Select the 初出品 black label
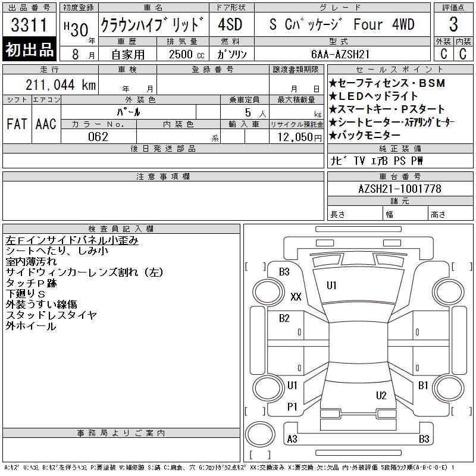Screen dimensions: 476x476 click(x=29, y=49)
